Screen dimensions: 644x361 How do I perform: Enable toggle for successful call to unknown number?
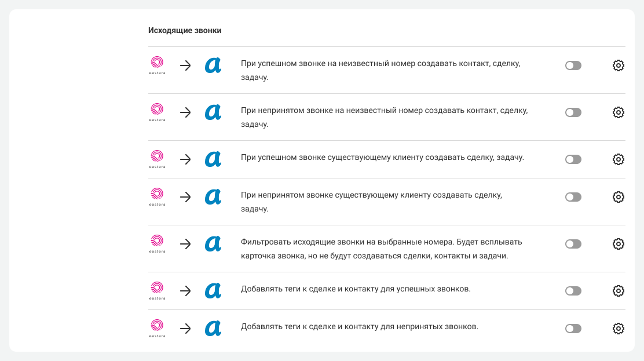click(573, 65)
